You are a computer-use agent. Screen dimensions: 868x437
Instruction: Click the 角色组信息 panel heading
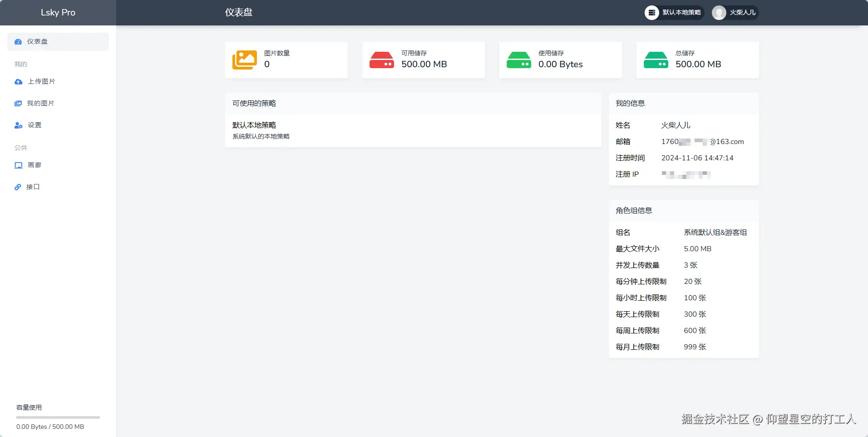(x=634, y=211)
